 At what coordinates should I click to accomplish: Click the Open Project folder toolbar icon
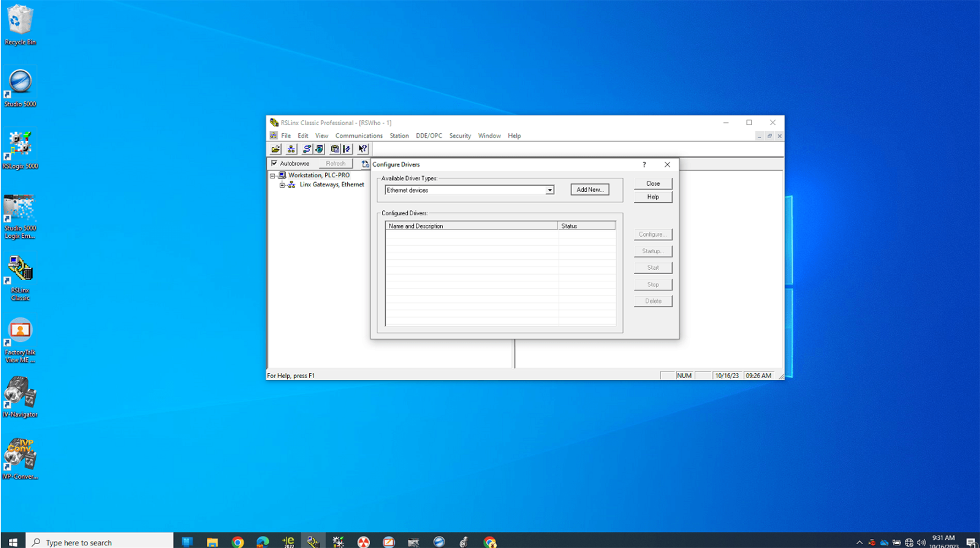(276, 149)
